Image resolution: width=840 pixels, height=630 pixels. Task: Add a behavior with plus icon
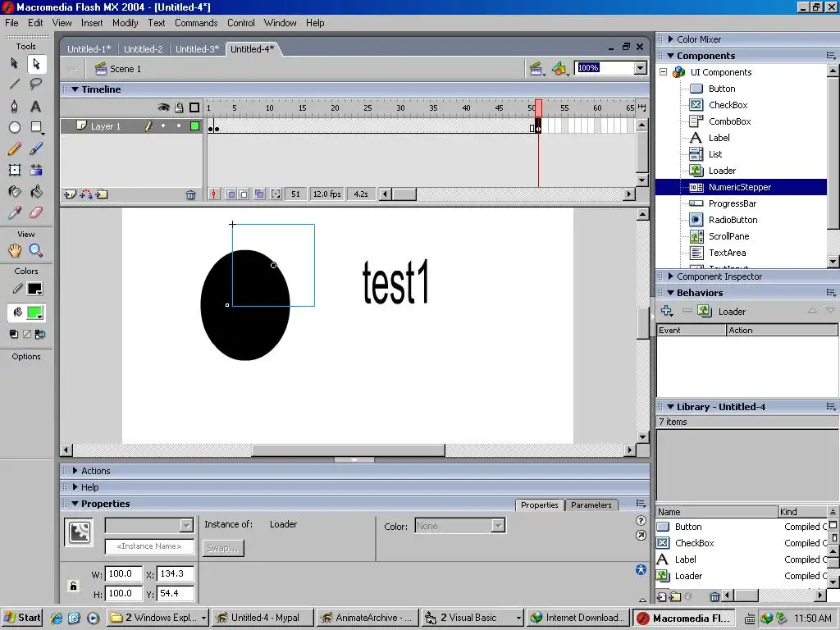(667, 311)
